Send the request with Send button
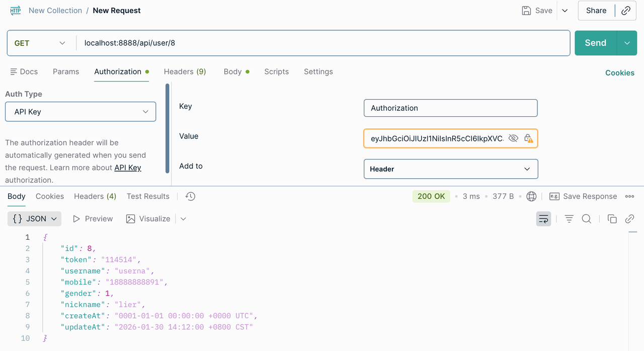Viewport: 644px width, 351px height. 596,43
